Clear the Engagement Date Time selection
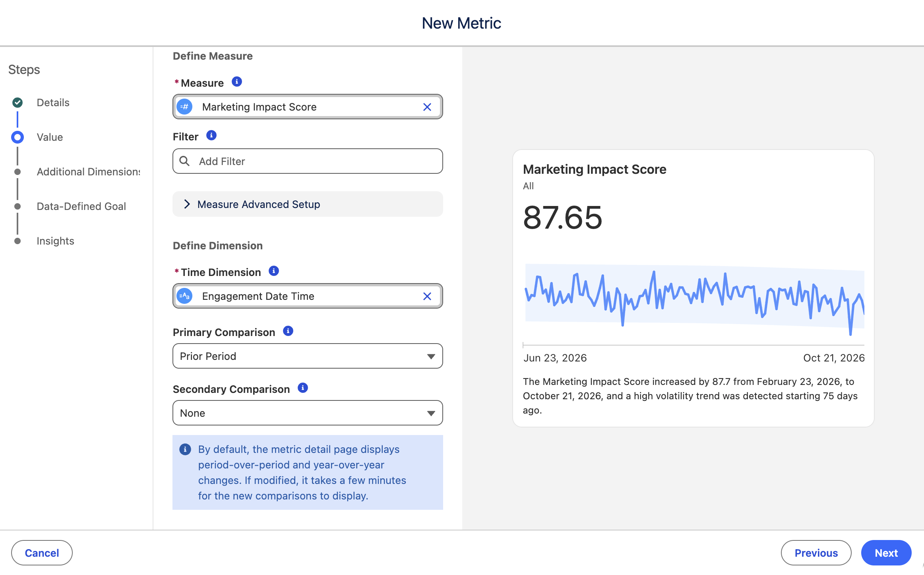Viewport: 924px width, 575px height. click(427, 296)
